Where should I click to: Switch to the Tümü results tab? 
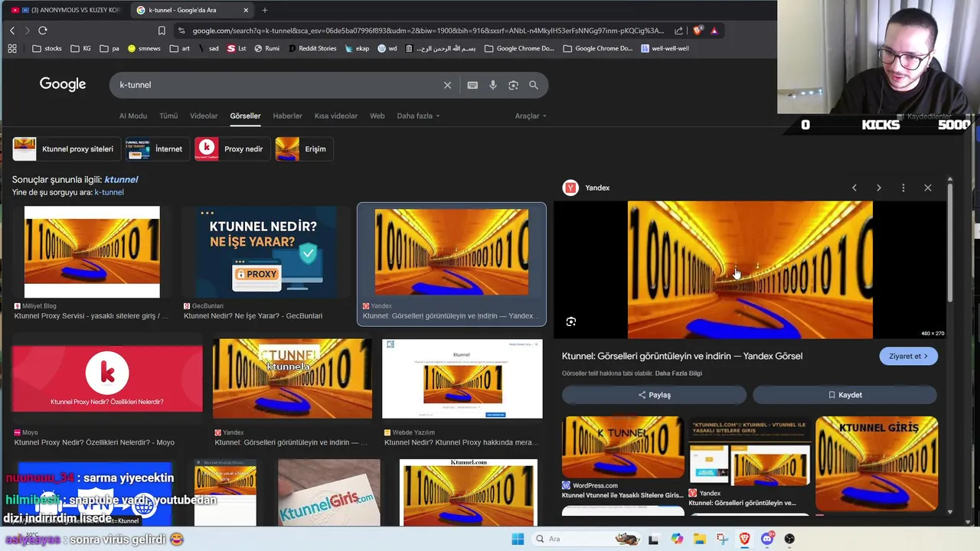[x=168, y=116]
